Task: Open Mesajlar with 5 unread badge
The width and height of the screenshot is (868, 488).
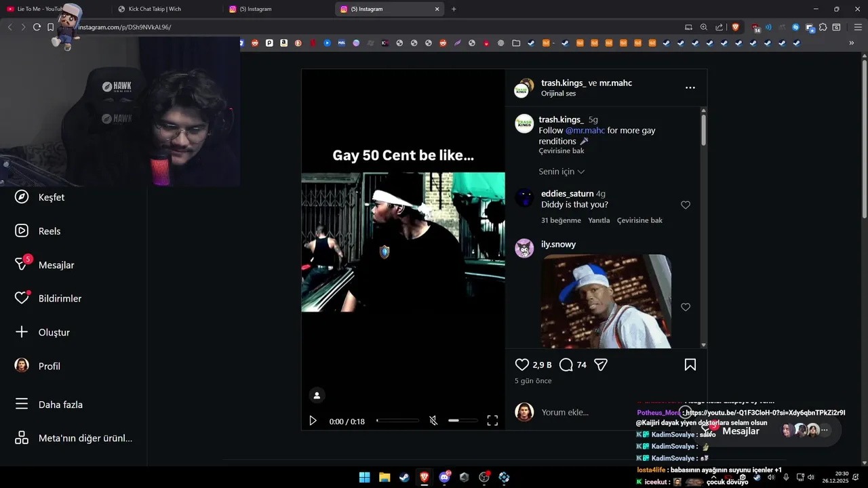Action: [x=44, y=264]
